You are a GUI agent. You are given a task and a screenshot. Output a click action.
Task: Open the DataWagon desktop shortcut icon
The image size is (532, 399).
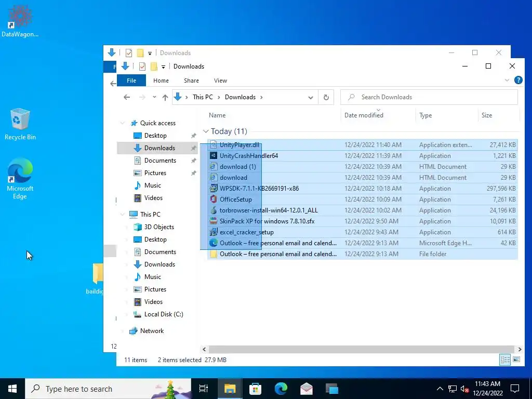click(x=20, y=20)
